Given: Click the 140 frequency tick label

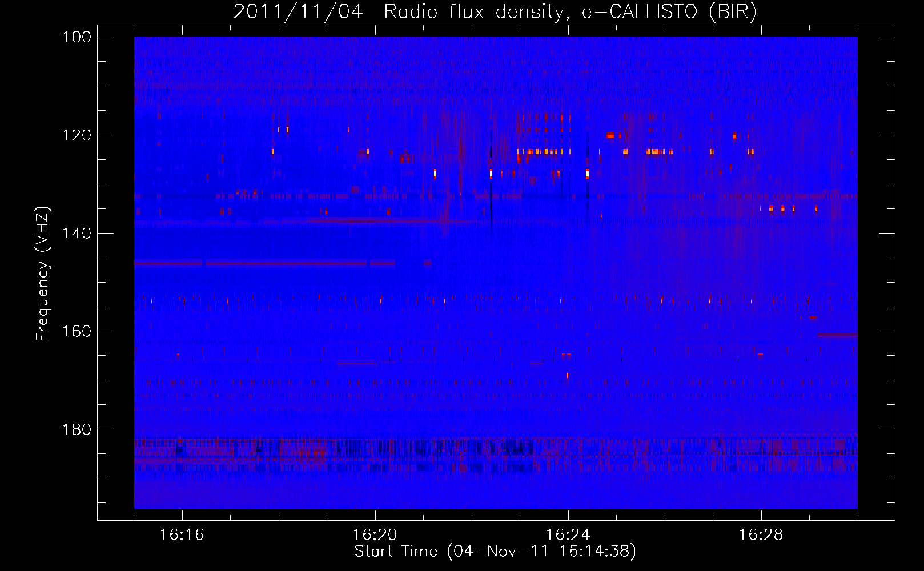Looking at the screenshot, I should coord(76,233).
